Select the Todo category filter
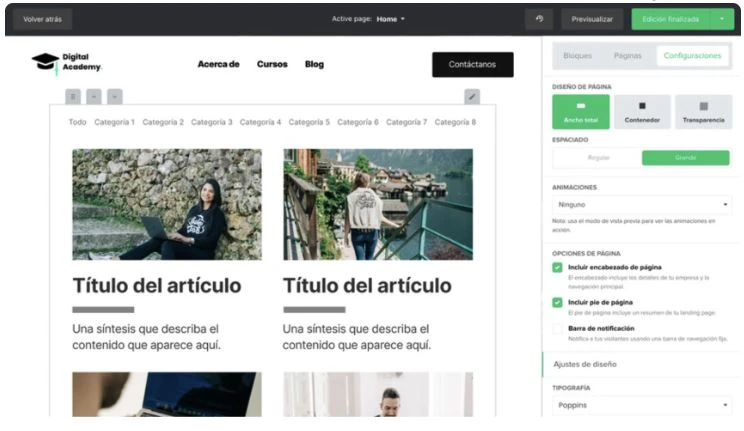 [77, 122]
